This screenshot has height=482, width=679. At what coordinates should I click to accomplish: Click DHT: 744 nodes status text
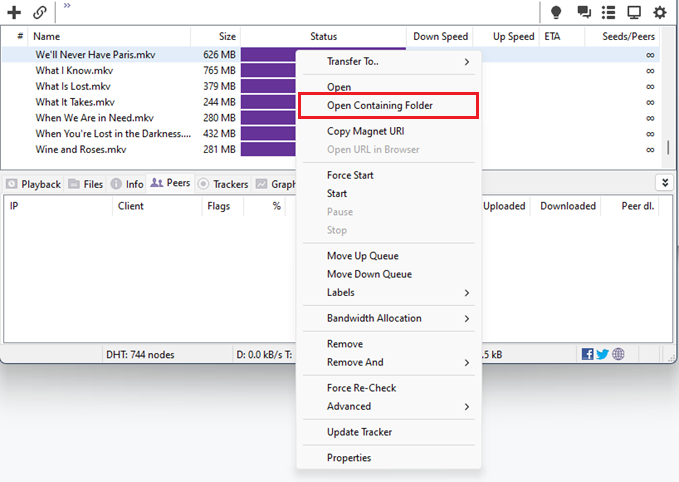coord(140,355)
